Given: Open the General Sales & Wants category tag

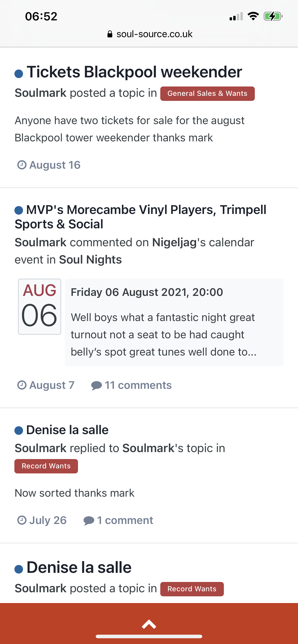Looking at the screenshot, I should pos(207,93).
